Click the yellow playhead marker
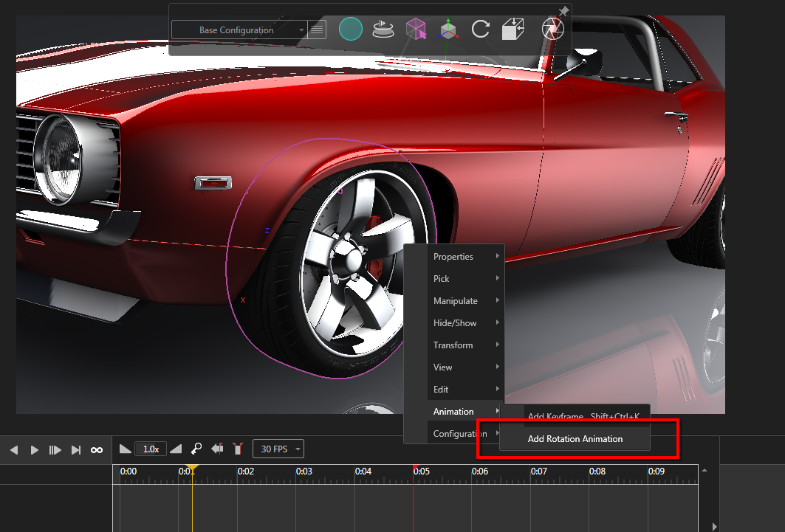Screen dimensions: 785x532 pos(192,469)
